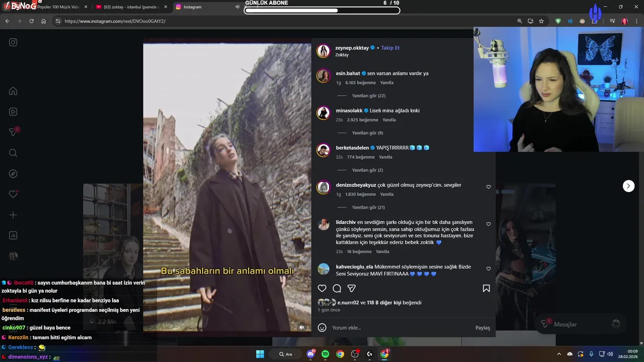Screen dimensions: 644x362
Task: Open Discord from the taskbar
Action: click(x=311, y=354)
